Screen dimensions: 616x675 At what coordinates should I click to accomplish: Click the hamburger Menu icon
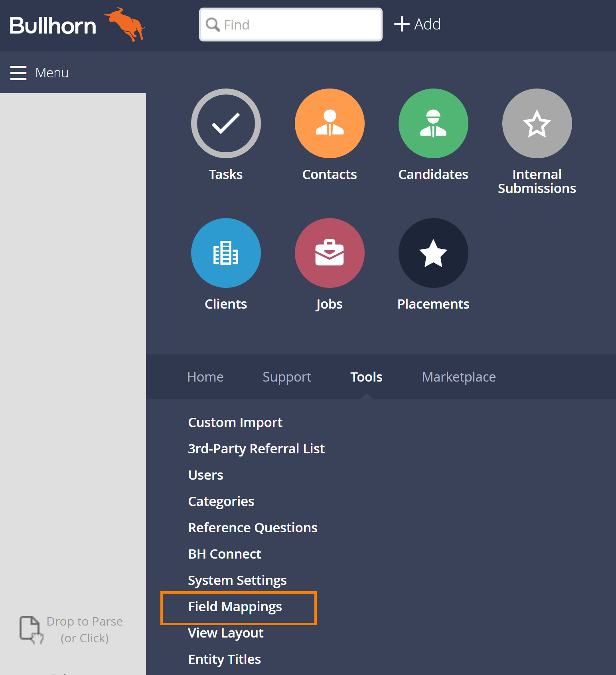tap(18, 73)
